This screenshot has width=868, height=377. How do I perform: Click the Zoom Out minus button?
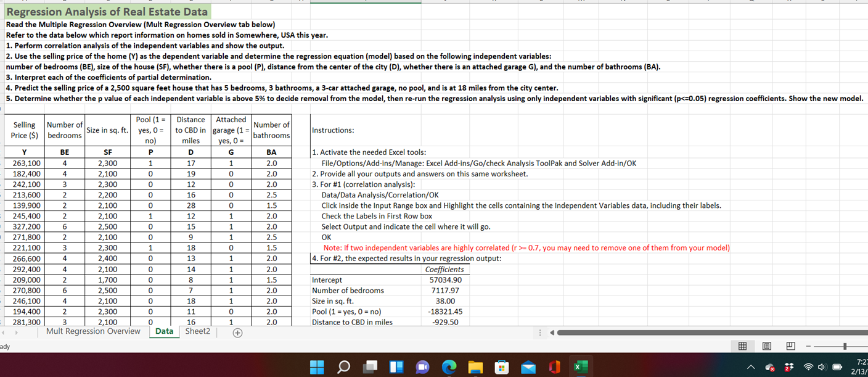point(808,346)
